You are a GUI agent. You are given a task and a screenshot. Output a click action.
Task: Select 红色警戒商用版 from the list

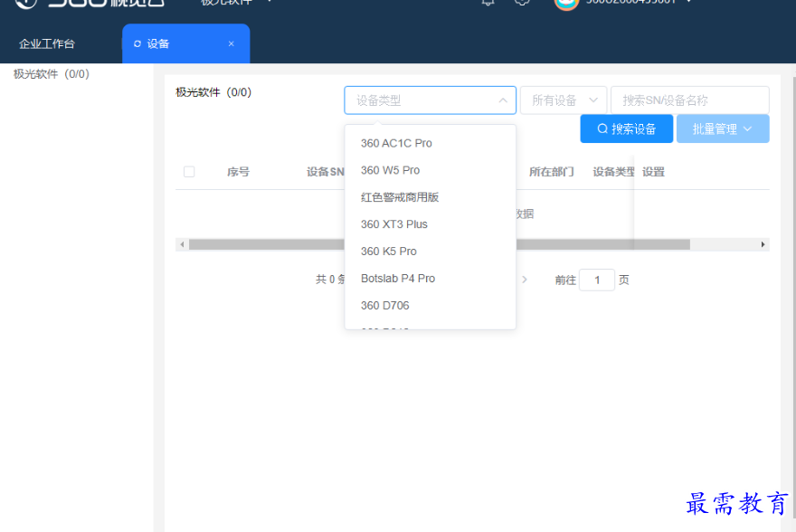pos(430,197)
